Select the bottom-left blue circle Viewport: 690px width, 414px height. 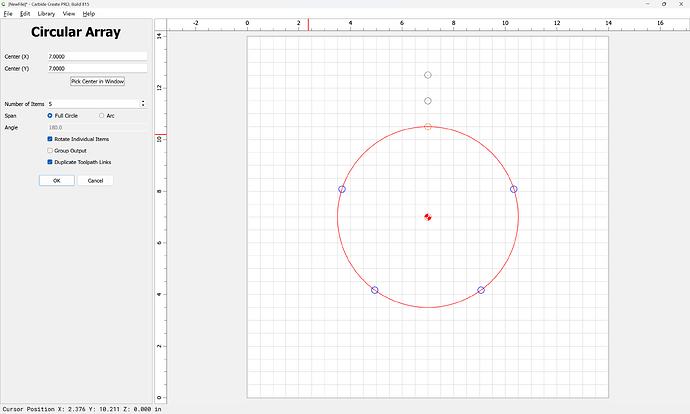tap(374, 290)
